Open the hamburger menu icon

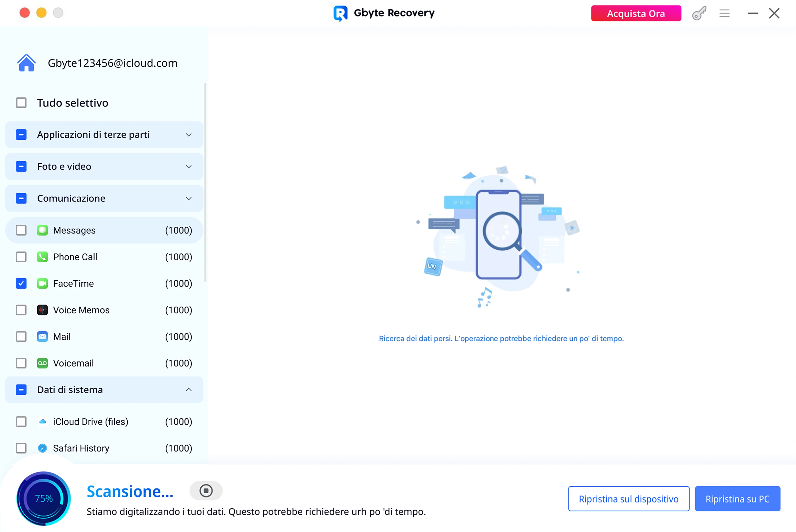(x=724, y=13)
